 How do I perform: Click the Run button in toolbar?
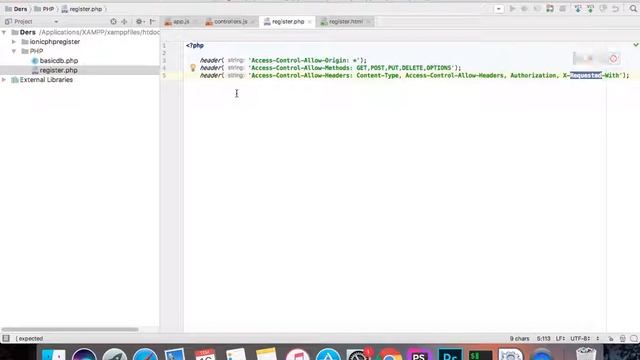pos(512,9)
